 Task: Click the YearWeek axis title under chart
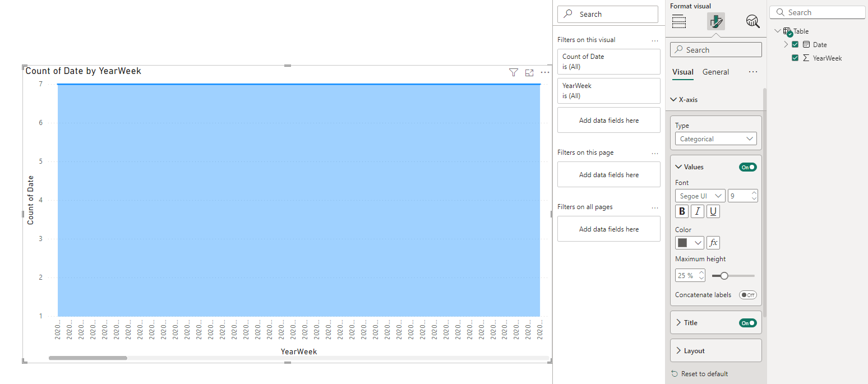(299, 351)
